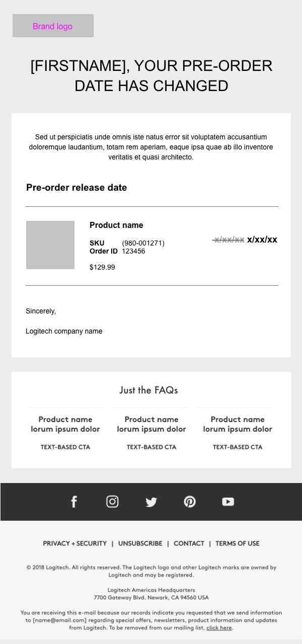The height and width of the screenshot is (644, 302).
Task: Click the right FAQ Text-Based CTA
Action: pyautogui.click(x=238, y=447)
